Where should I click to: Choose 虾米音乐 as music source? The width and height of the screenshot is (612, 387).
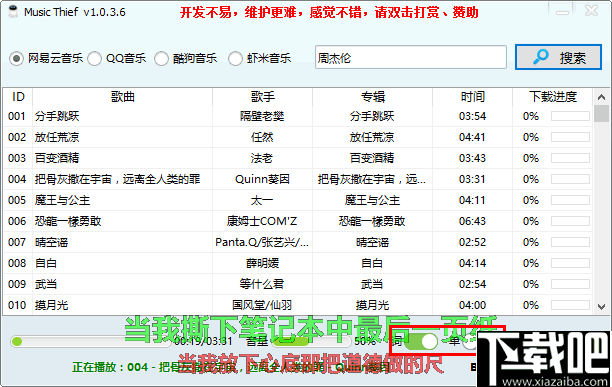click(235, 59)
